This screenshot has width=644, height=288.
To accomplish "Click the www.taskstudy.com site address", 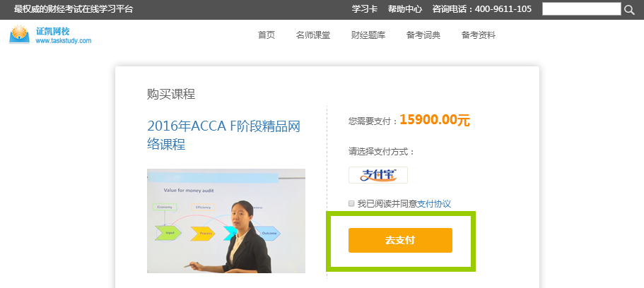I will pyautogui.click(x=63, y=41).
